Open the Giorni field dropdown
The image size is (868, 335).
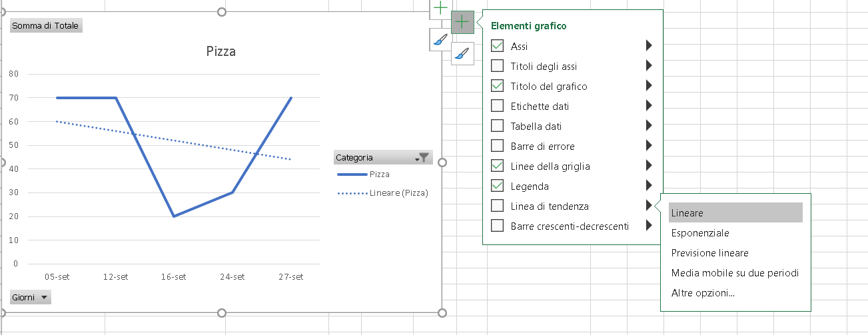30,298
